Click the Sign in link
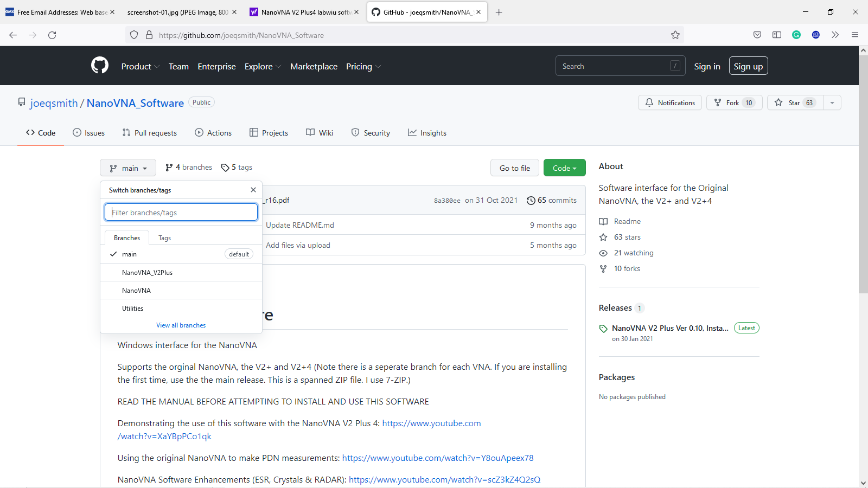The width and height of the screenshot is (868, 488). 707,66
